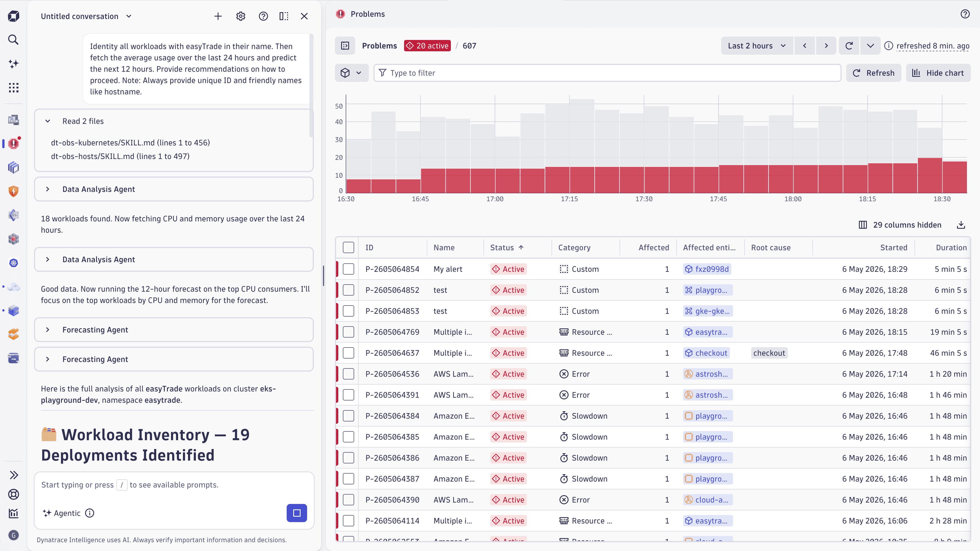
Task: Open the apps grid launcher icon
Action: [x=14, y=88]
